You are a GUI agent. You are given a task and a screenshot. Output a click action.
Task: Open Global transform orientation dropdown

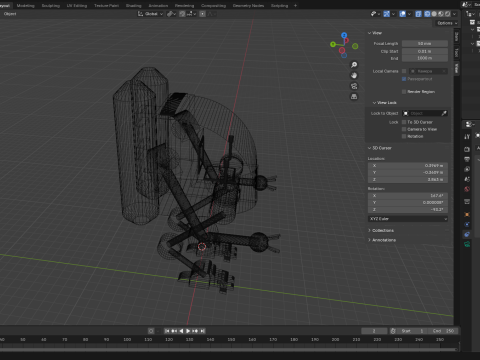coord(151,14)
